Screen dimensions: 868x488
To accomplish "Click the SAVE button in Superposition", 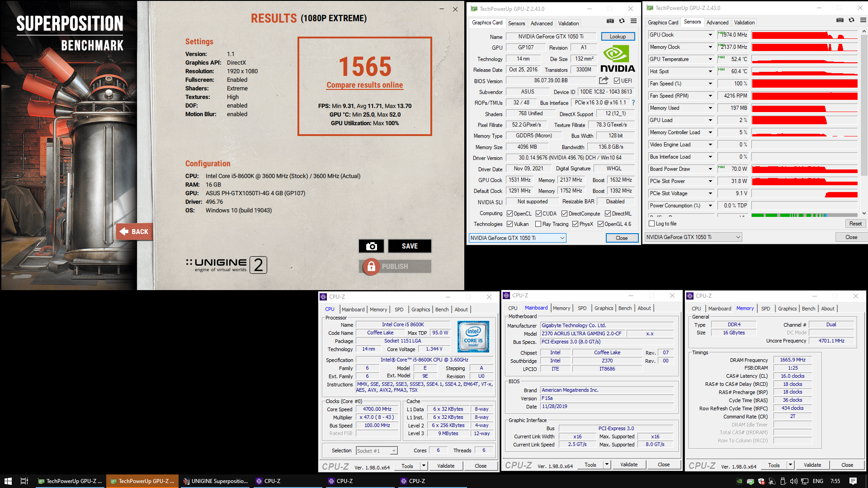I will click(410, 246).
